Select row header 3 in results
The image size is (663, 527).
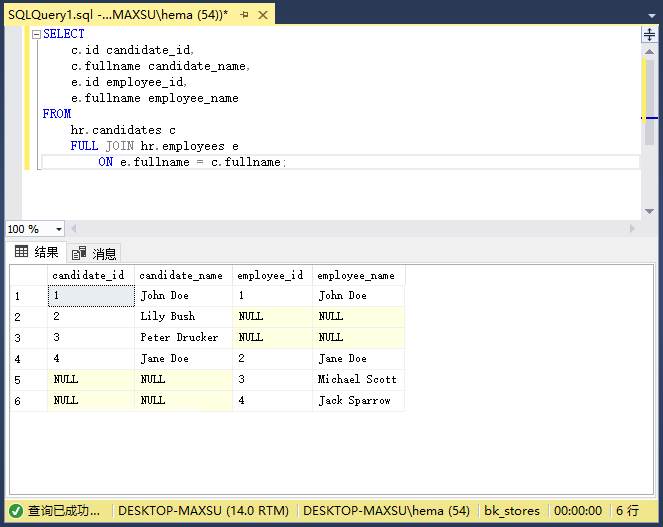click(29, 338)
